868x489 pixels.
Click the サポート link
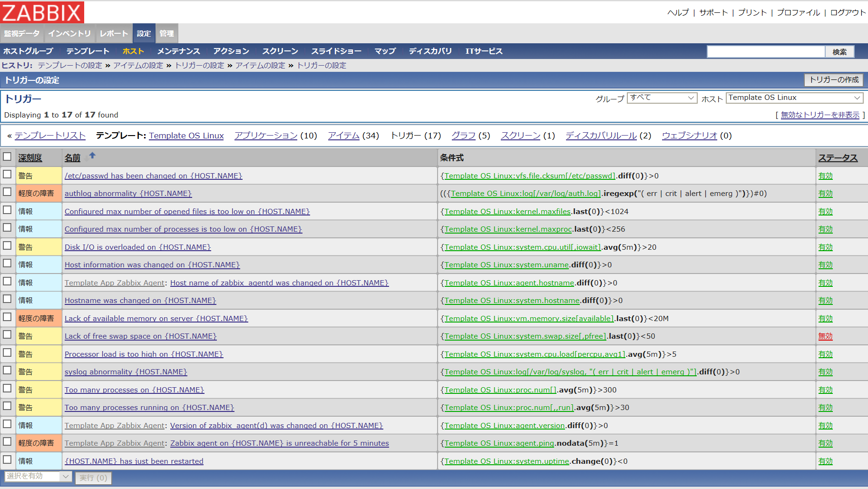click(713, 12)
